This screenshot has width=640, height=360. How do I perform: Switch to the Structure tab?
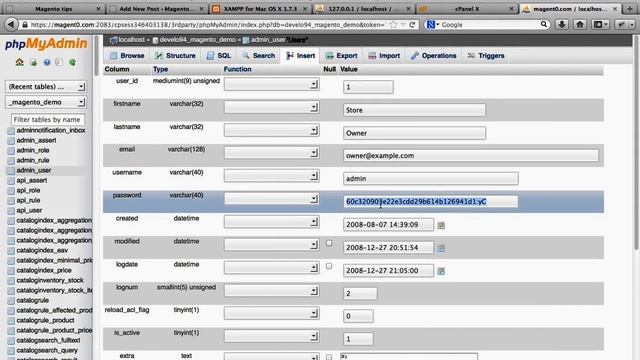click(175, 56)
